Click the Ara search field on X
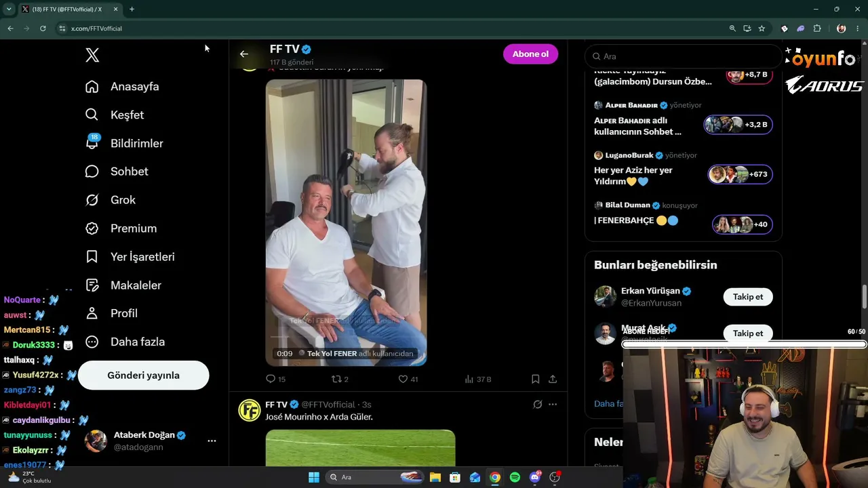Image resolution: width=868 pixels, height=488 pixels. 684,56
